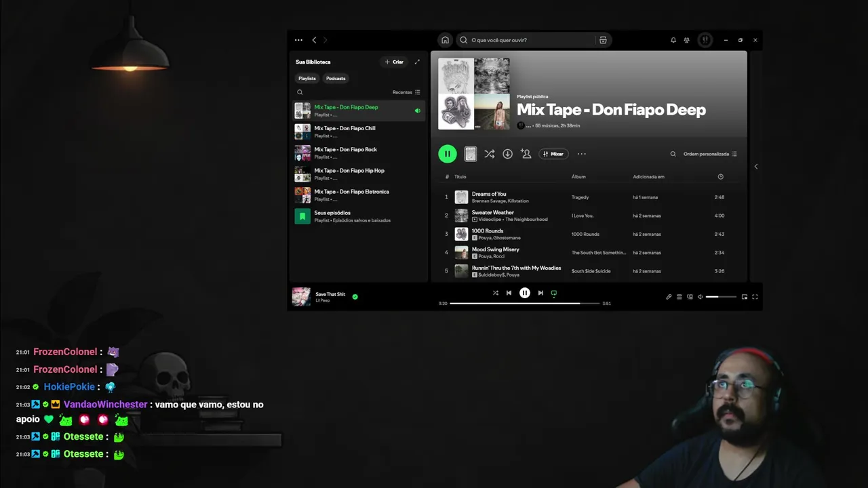Image resolution: width=868 pixels, height=488 pixels.
Task: Open the Mix Tape - Don Fiapo Chill playlist
Action: [x=359, y=131]
